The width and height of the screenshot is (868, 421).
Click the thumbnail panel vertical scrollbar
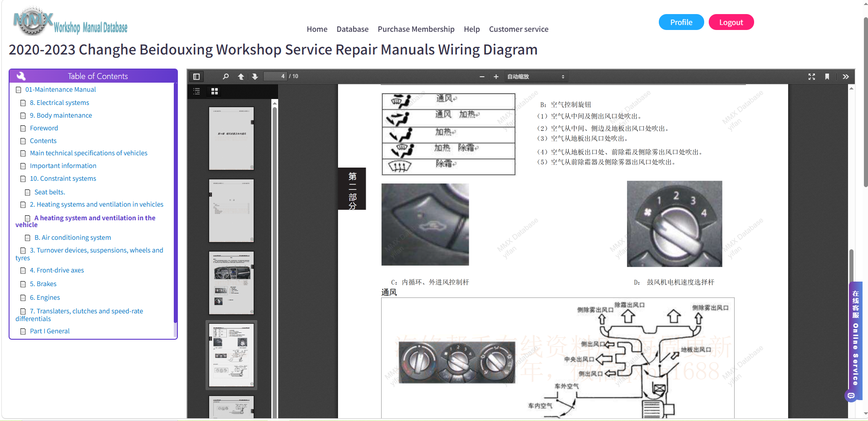[x=275, y=259]
